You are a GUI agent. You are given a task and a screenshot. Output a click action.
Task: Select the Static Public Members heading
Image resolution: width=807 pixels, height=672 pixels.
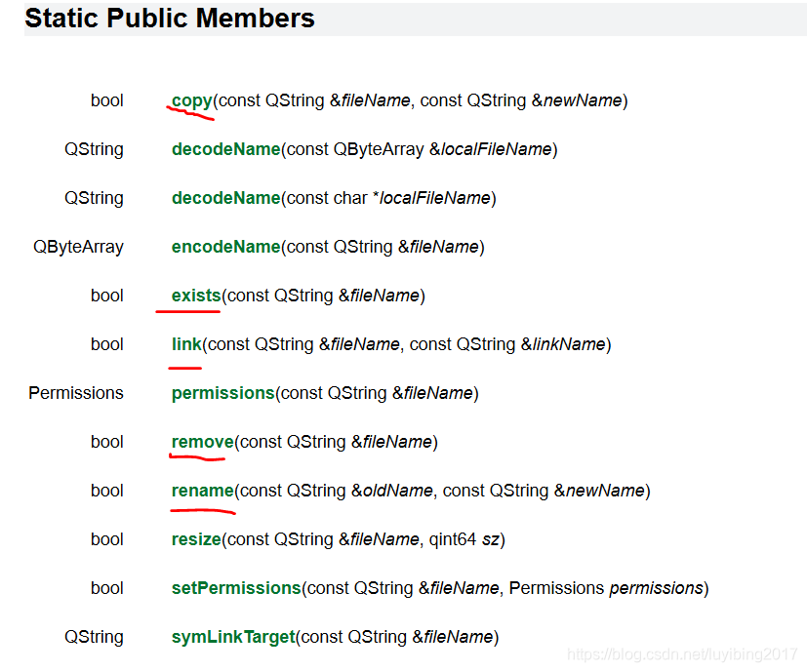coord(170,19)
